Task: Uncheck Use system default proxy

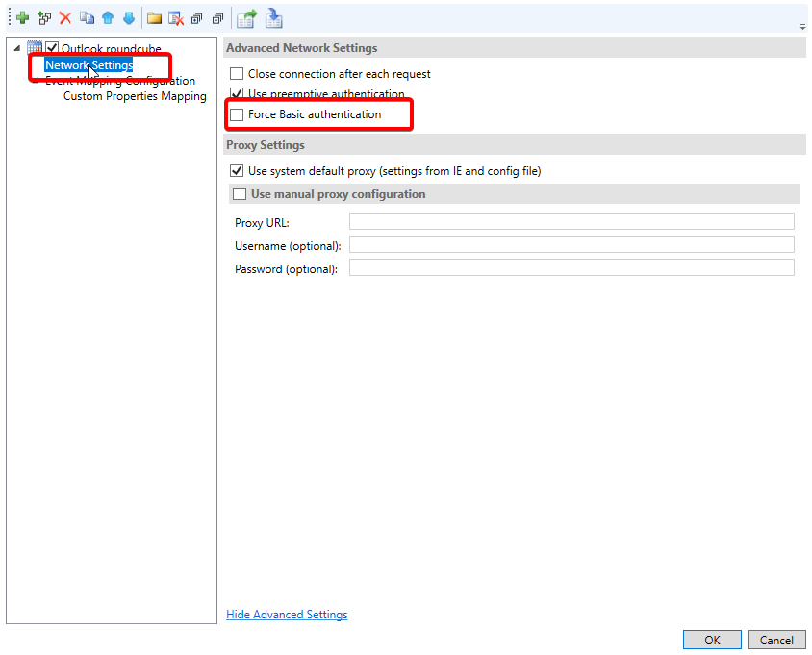Action: click(x=237, y=171)
